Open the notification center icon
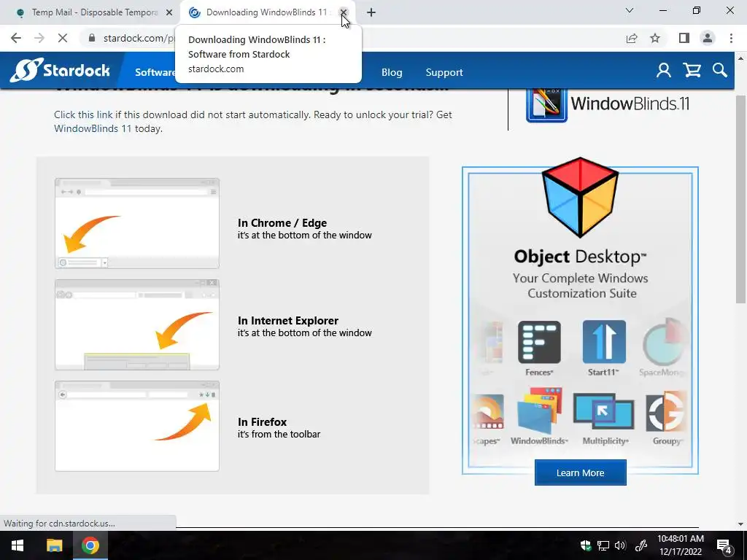The image size is (747, 560). [724, 545]
